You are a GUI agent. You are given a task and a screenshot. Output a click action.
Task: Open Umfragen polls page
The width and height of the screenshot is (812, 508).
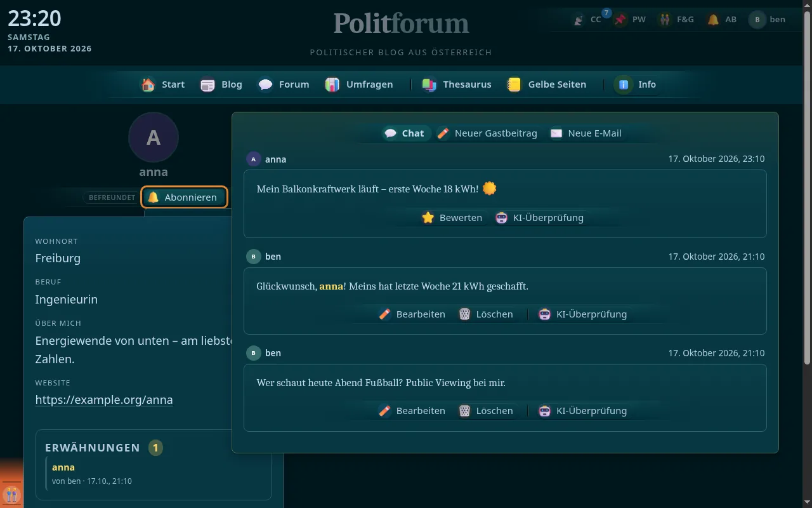pos(359,84)
